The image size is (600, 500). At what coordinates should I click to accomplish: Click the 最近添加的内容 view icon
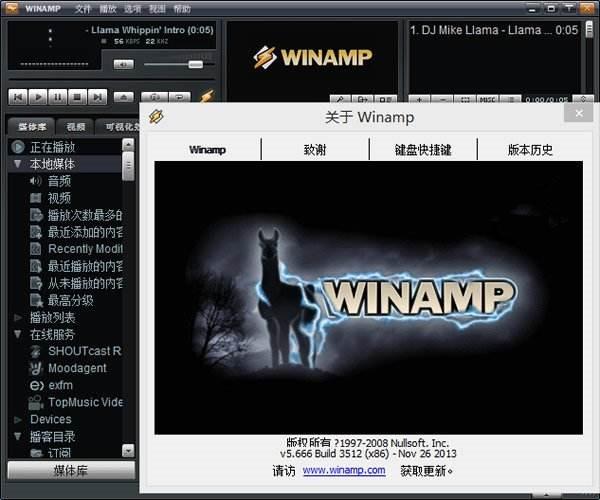(36, 232)
